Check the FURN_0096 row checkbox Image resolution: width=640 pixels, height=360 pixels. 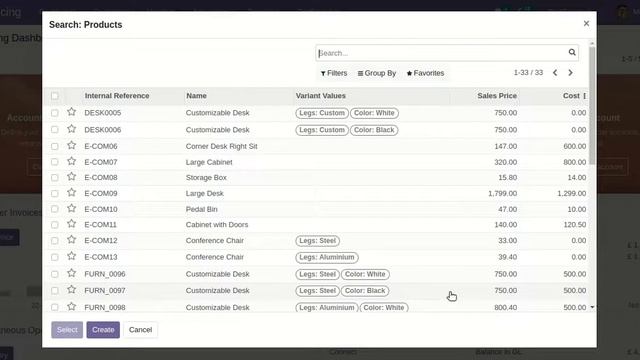pyautogui.click(x=55, y=274)
